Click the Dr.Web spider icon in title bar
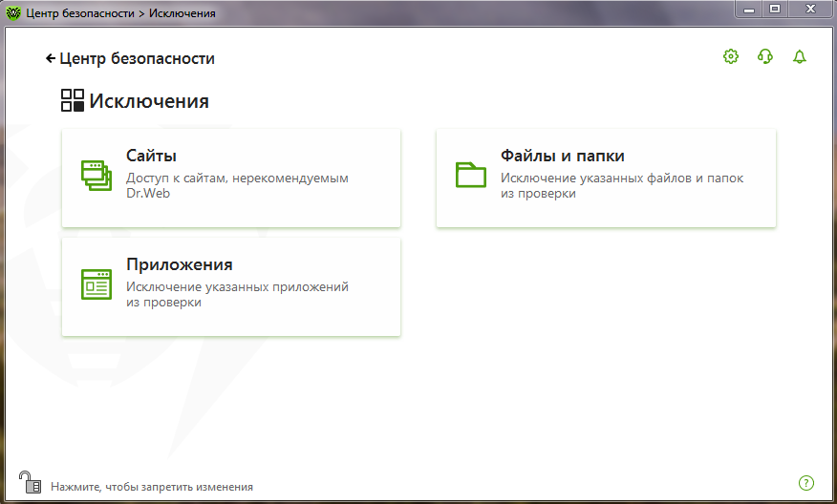This screenshot has height=504, width=837. click(13, 13)
